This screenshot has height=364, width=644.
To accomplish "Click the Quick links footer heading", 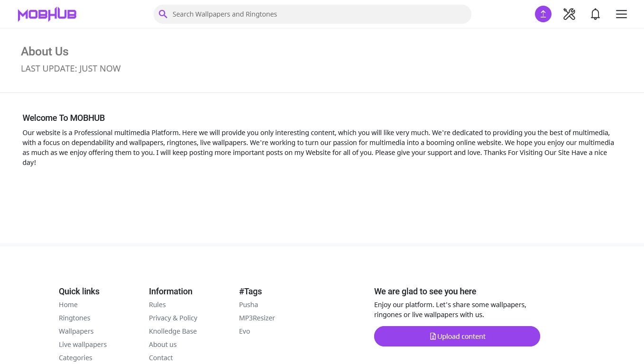I will (79, 291).
